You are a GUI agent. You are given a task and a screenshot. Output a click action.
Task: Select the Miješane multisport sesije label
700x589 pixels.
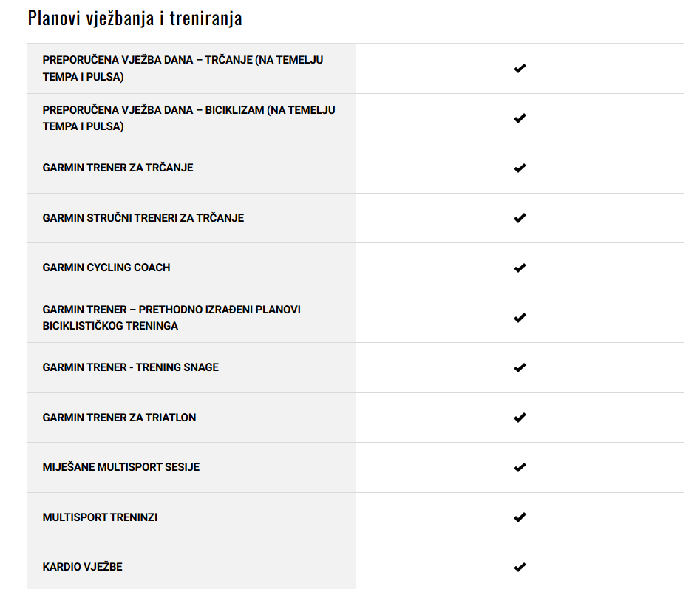pos(121,467)
